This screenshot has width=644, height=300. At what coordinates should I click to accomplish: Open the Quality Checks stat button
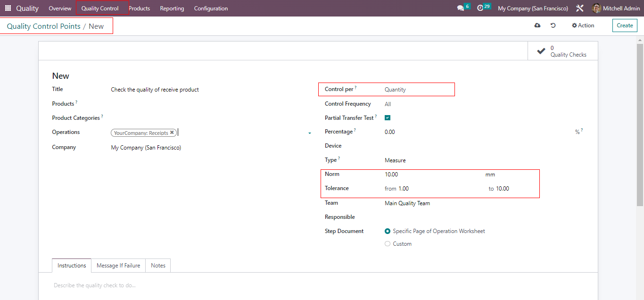pos(563,51)
